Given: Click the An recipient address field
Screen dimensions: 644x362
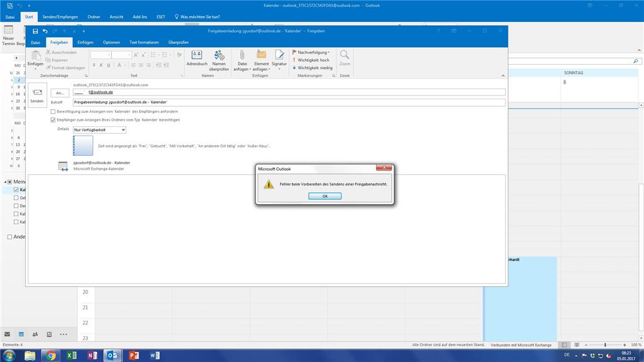Looking at the screenshot, I should pyautogui.click(x=289, y=92).
